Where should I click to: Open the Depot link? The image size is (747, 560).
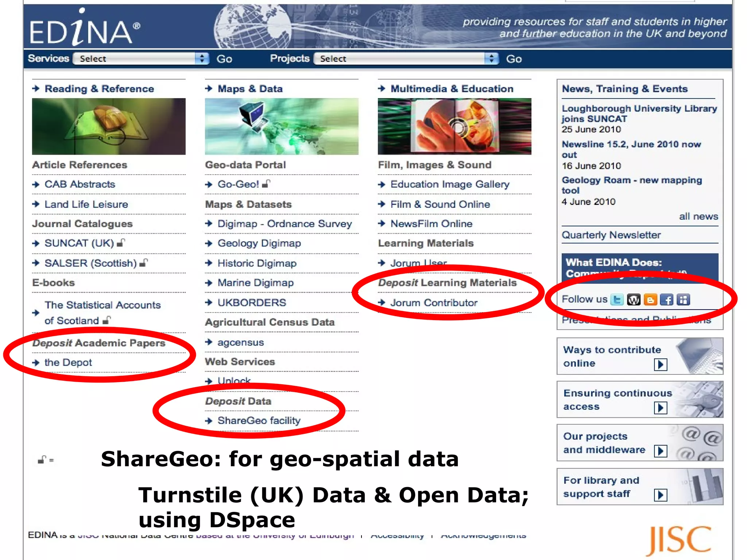click(68, 363)
